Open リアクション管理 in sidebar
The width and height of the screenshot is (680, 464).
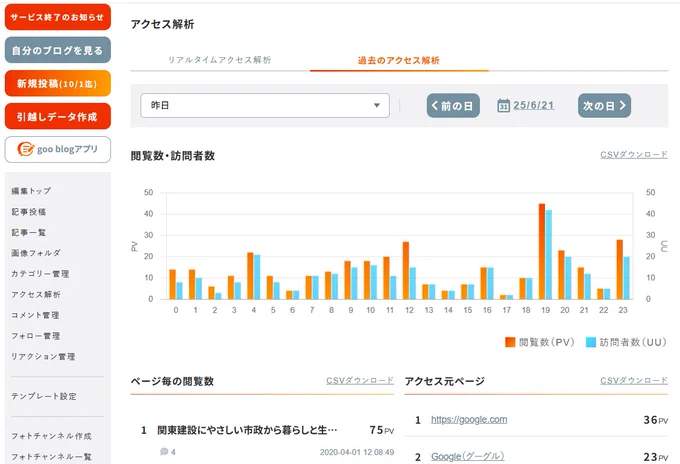pos(43,356)
